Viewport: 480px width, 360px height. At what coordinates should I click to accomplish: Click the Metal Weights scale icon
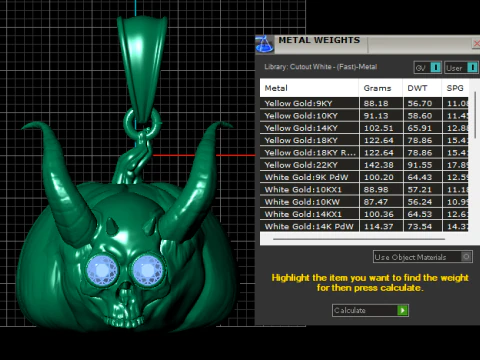coord(265,44)
